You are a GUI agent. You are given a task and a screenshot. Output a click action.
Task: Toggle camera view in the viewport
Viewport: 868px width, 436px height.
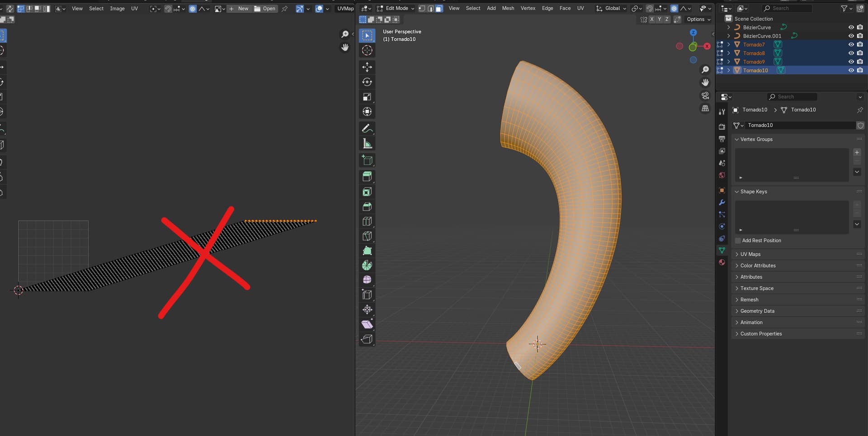tap(705, 95)
